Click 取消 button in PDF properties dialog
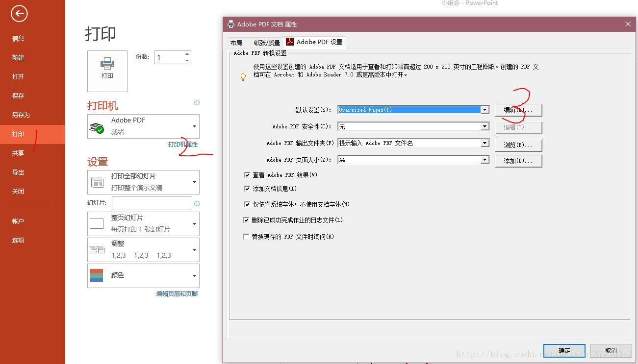This screenshot has height=364, width=638. (x=611, y=351)
